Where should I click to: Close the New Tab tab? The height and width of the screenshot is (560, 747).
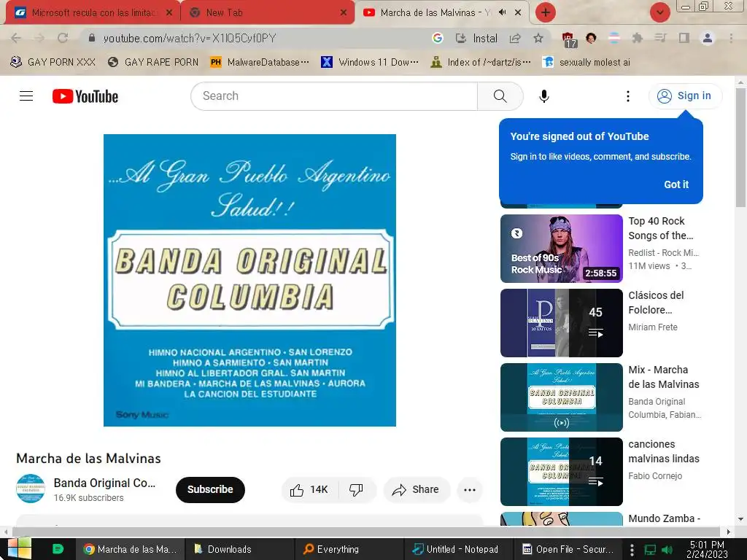pos(344,13)
